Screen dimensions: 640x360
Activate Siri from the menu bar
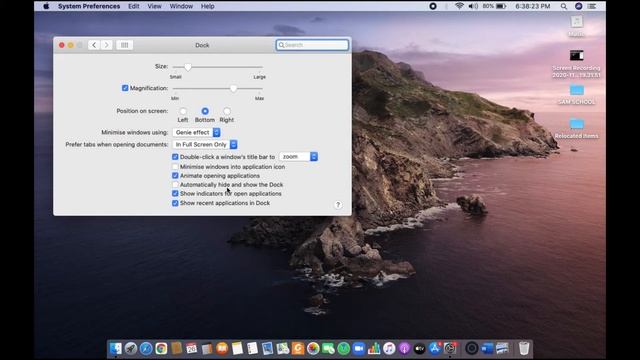point(578,6)
